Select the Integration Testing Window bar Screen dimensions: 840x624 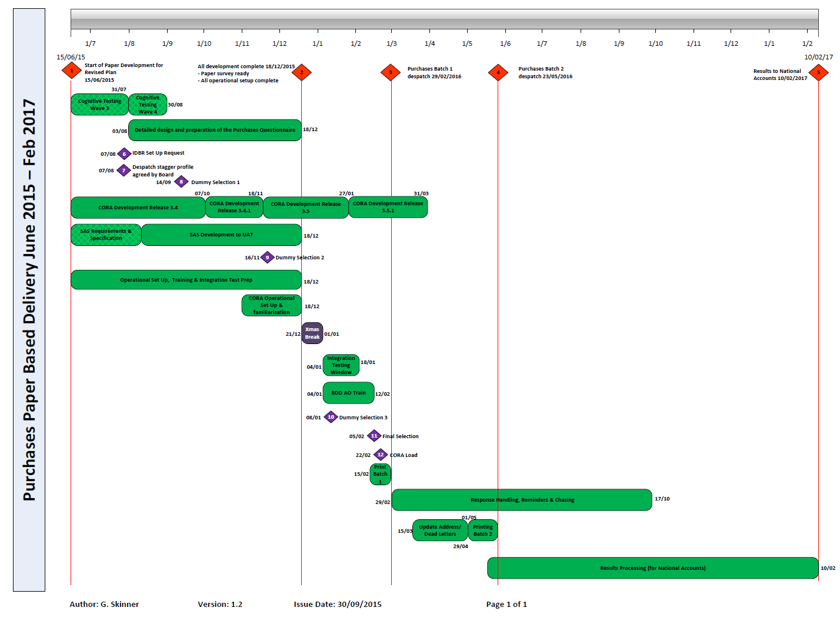341,365
